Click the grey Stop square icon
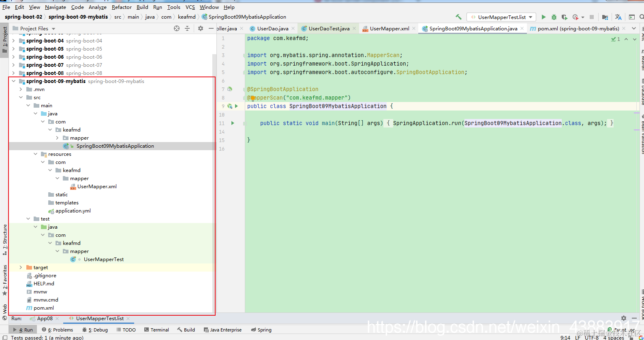644x340 pixels. [592, 17]
